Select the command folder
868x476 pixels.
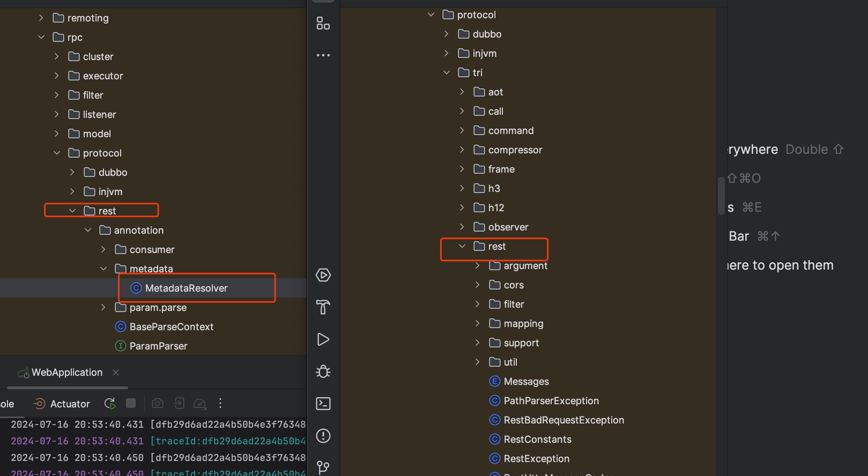[511, 130]
